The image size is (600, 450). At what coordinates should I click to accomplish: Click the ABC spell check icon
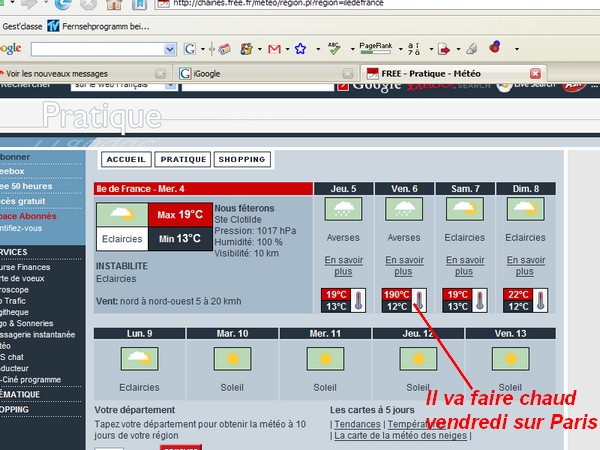click(x=333, y=47)
